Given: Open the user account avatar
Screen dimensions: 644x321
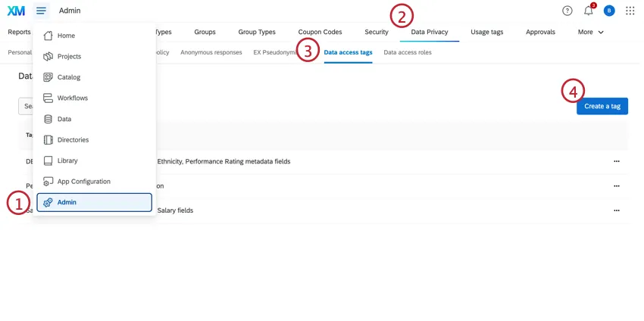Looking at the screenshot, I should [x=609, y=11].
